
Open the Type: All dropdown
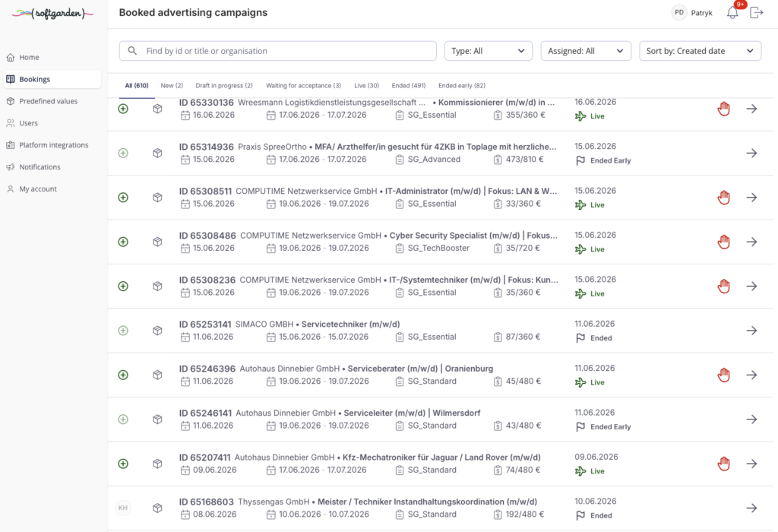[489, 51]
